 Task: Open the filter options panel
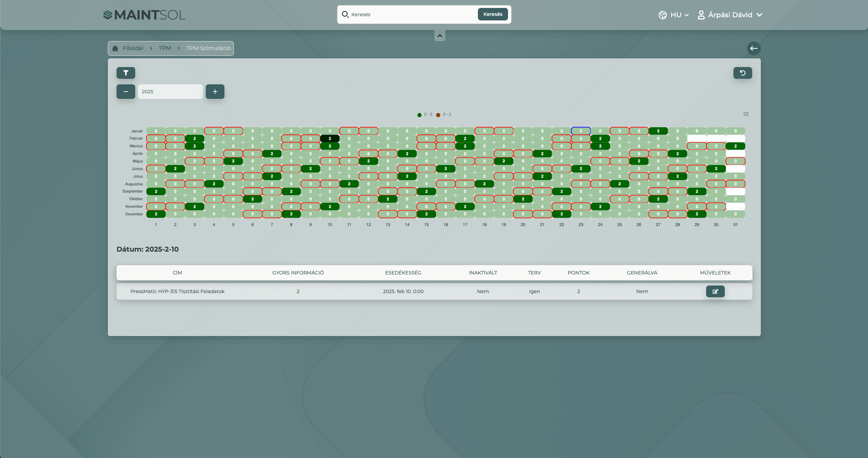126,73
